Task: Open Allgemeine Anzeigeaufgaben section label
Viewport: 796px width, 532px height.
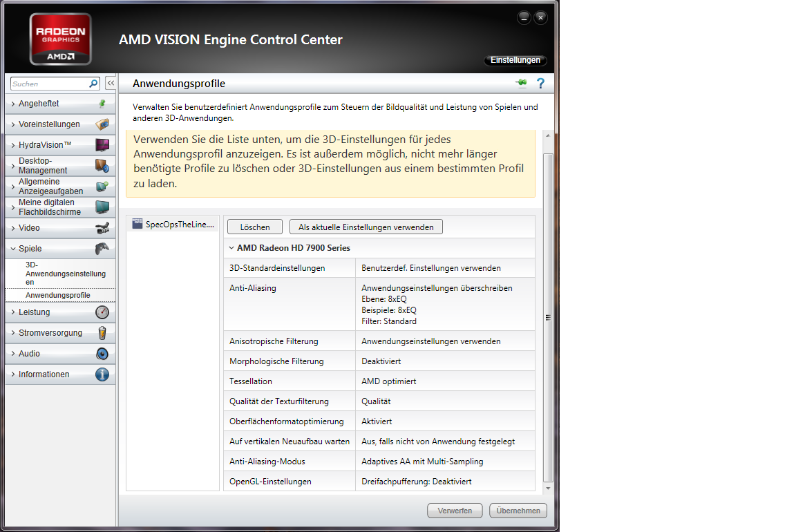Action: coord(50,187)
